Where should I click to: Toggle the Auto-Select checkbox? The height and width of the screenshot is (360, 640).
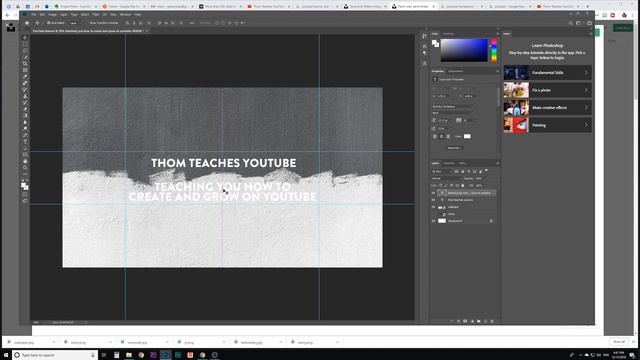(49, 23)
